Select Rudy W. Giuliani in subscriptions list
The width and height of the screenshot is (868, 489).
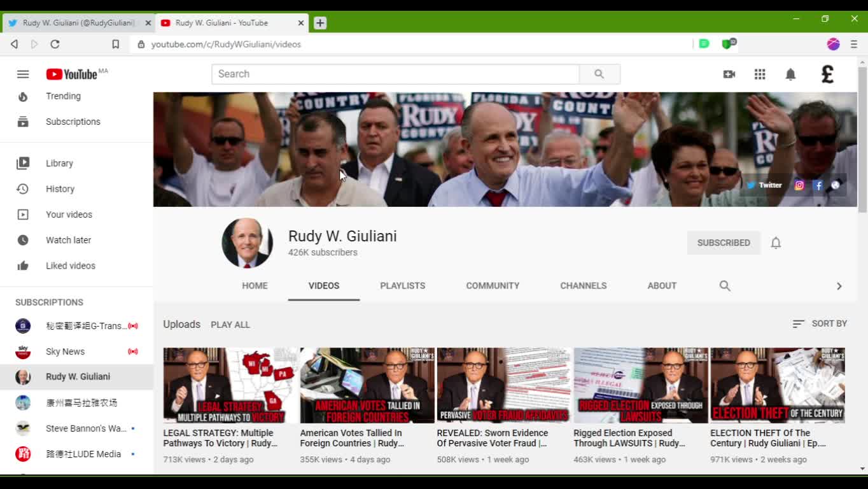[76, 377]
